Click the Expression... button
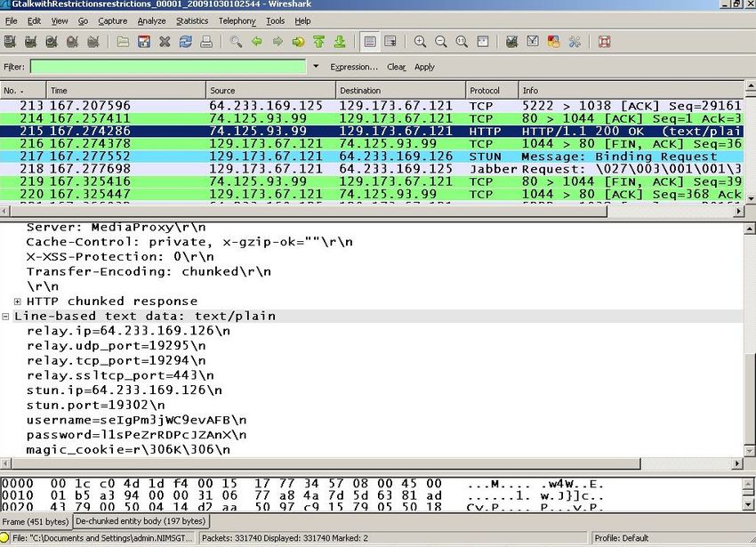 [x=354, y=67]
